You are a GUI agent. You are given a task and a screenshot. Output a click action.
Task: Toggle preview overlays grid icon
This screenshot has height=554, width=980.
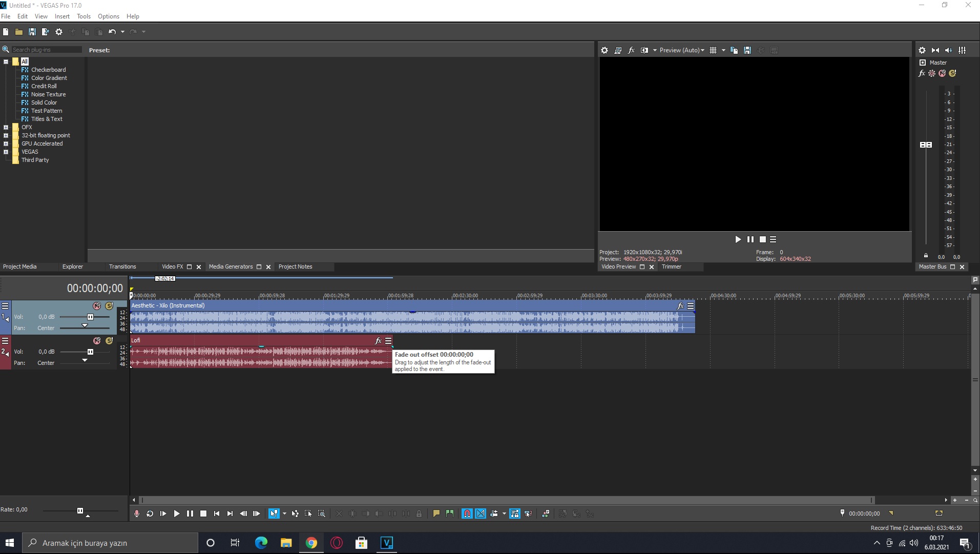[713, 50]
